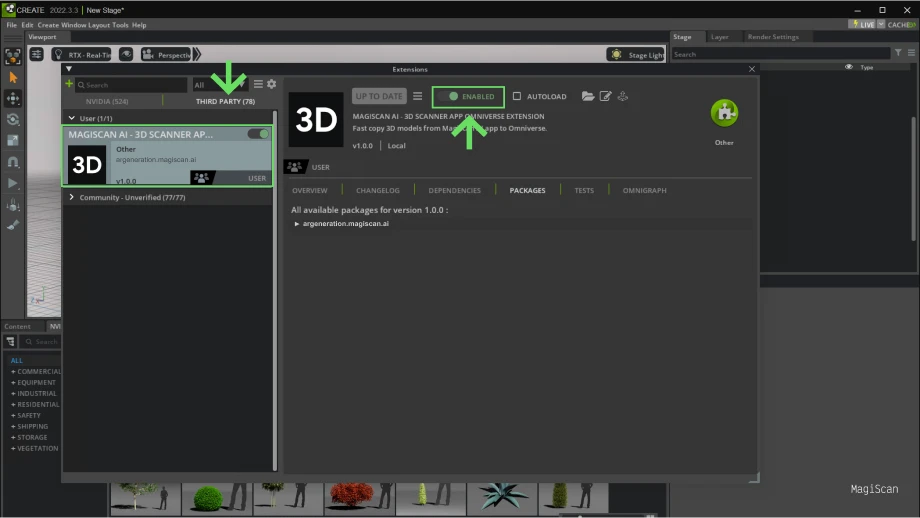Click the eye column header in Stage
The image size is (920, 518).
point(848,67)
